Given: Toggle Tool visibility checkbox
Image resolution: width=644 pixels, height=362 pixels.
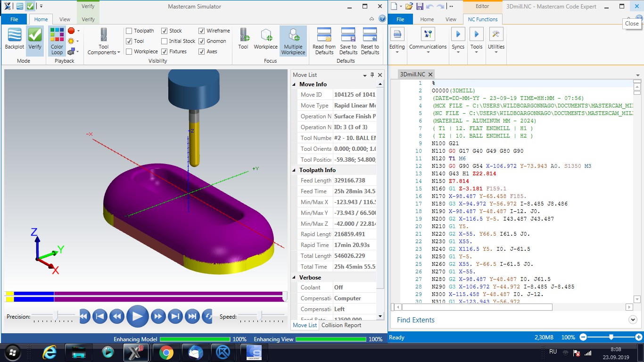Looking at the screenshot, I should tap(129, 41).
